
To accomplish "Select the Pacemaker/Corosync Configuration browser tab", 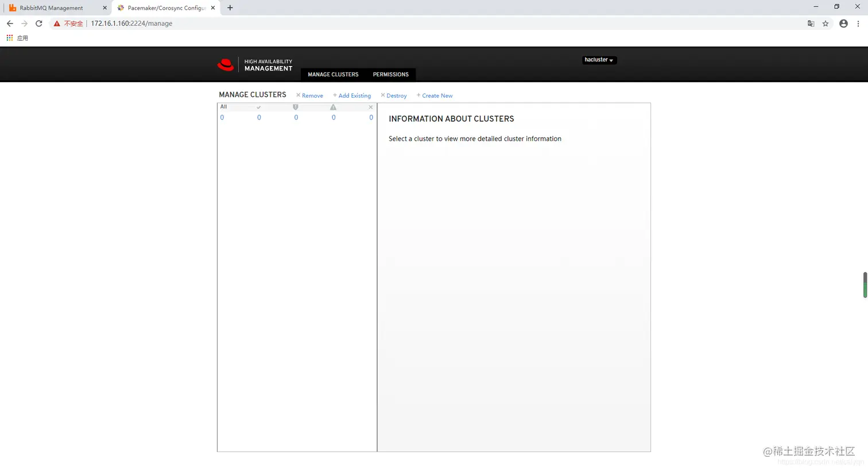I will point(166,8).
